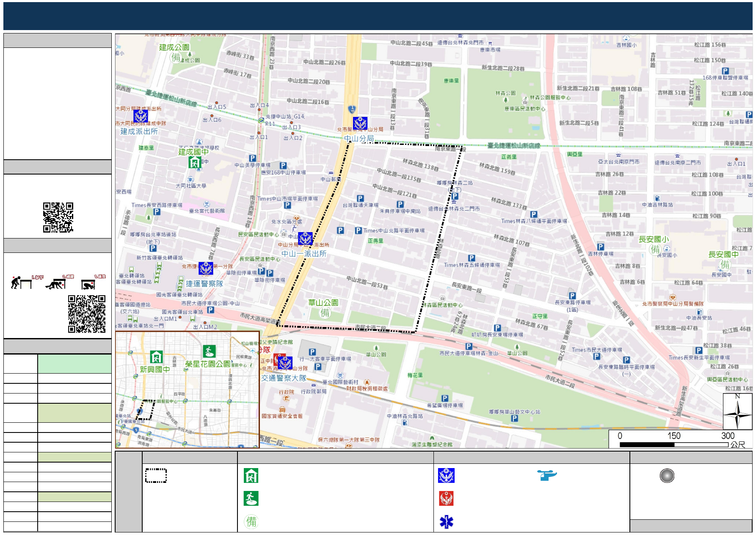Click the dashed boundary symbol in the legend

156,476
